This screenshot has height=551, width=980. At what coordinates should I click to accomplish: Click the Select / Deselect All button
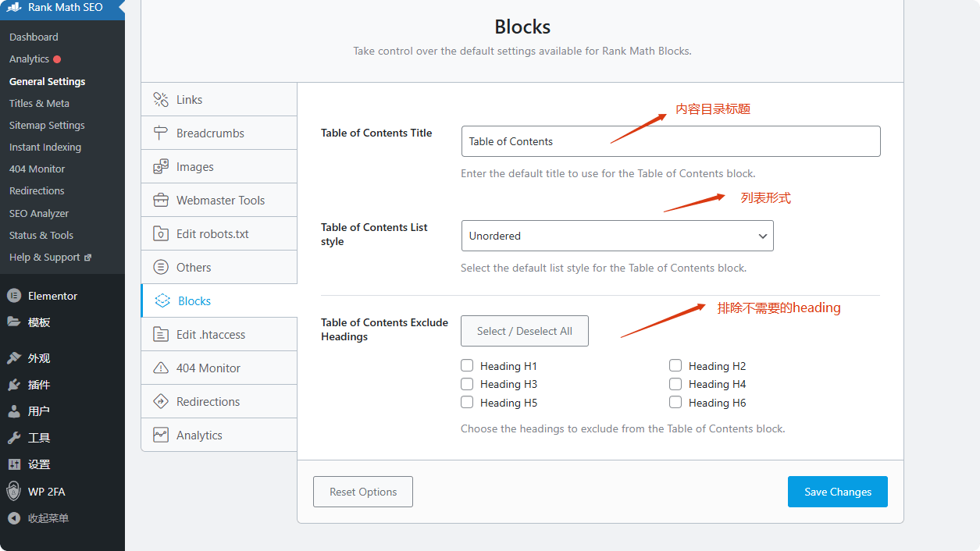click(x=525, y=331)
